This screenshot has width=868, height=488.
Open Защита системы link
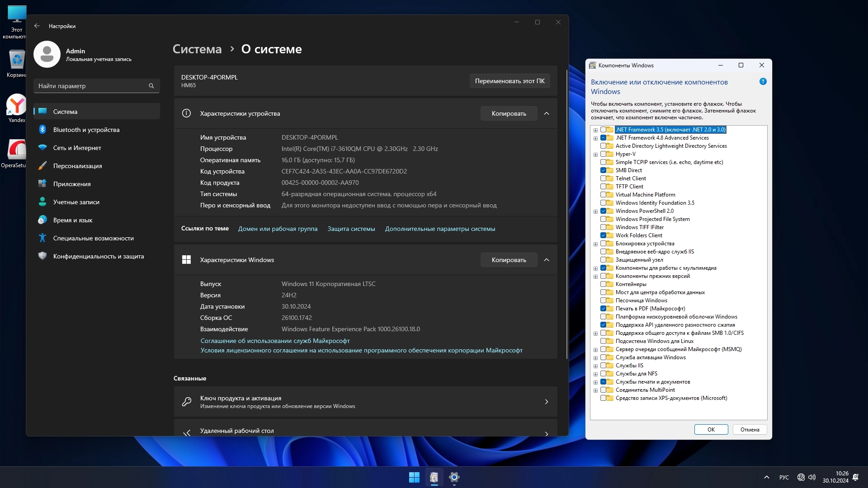tap(351, 229)
